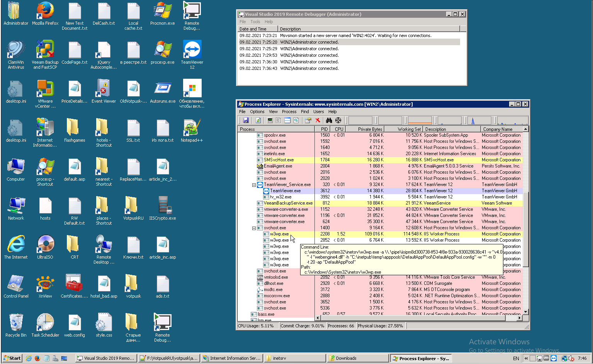The image size is (593, 364).
Task: Toggle the process tree view toolbar icon
Action: click(278, 120)
